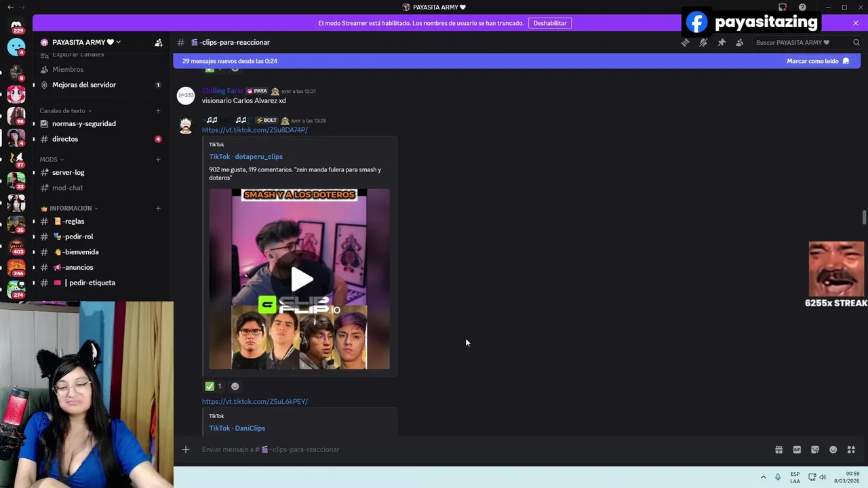
Task: Open Discord direct messages home icon
Action: pyautogui.click(x=16, y=25)
